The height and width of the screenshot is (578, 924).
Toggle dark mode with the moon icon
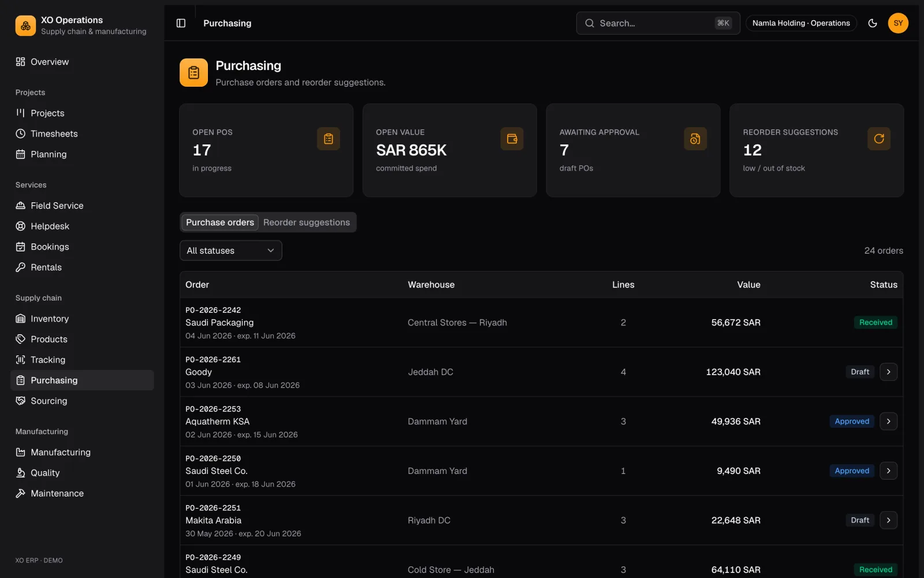(873, 23)
